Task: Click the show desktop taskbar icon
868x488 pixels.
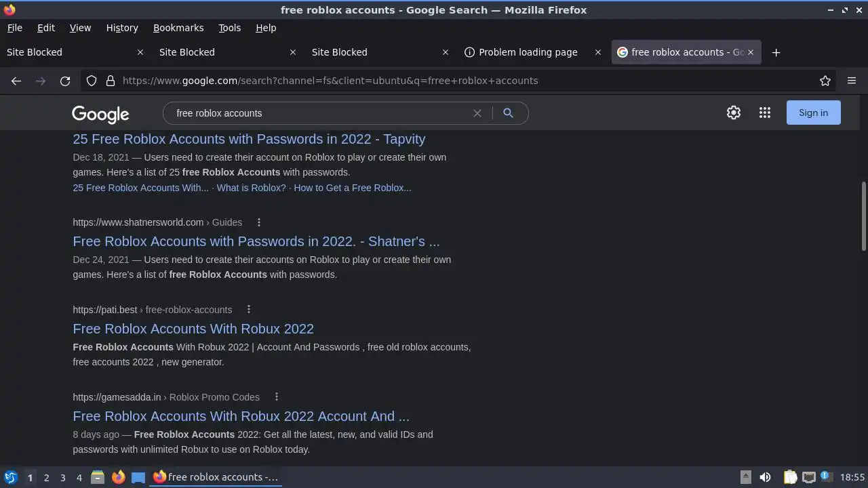Action: click(138, 477)
